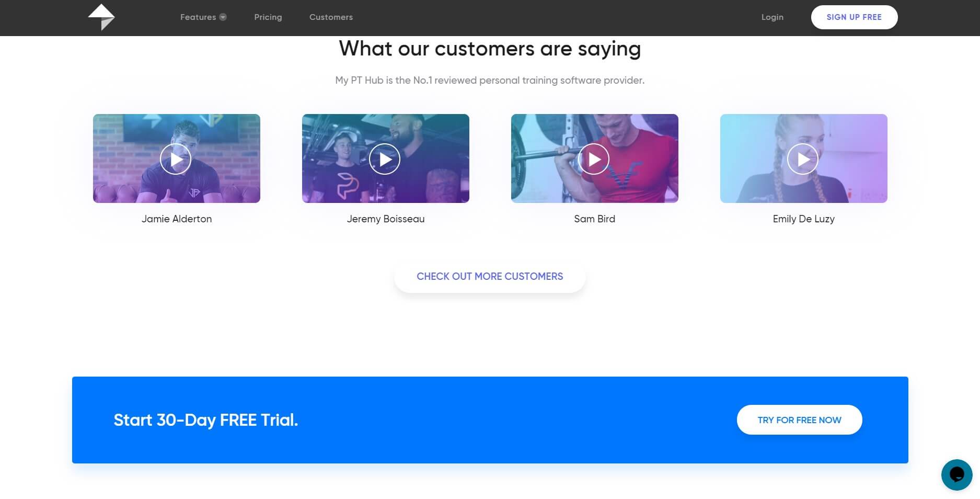Play Sam Bird's testimonial video
The width and height of the screenshot is (980, 499).
[594, 159]
